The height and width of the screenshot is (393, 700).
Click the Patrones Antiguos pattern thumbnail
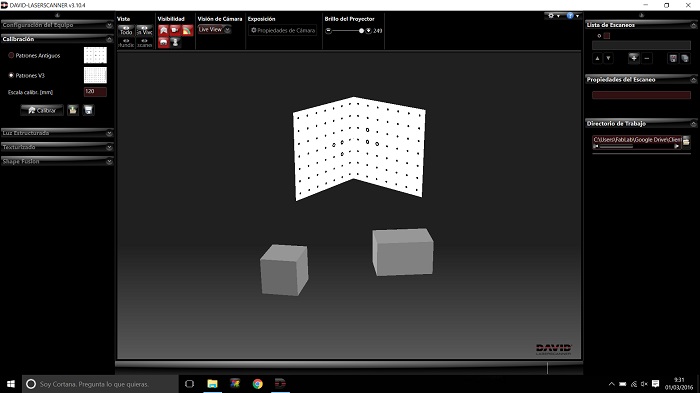point(96,55)
